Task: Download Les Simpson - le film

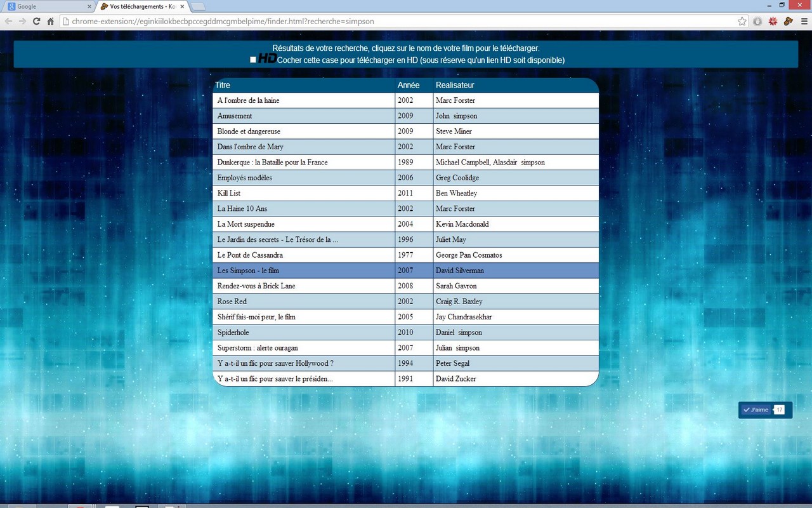Action: tap(248, 271)
